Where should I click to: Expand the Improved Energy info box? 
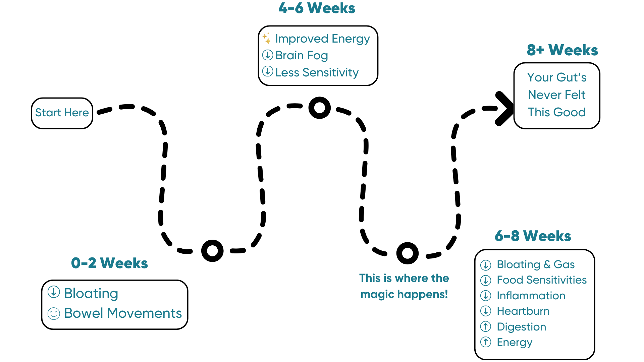click(x=318, y=55)
